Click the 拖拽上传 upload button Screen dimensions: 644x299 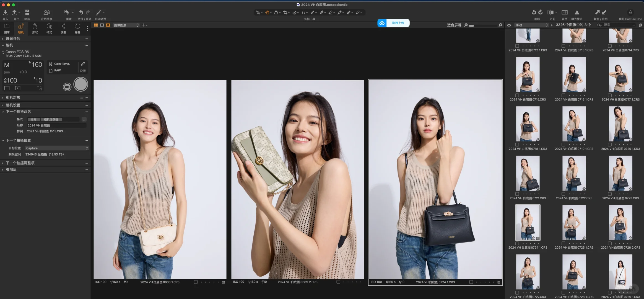(394, 23)
